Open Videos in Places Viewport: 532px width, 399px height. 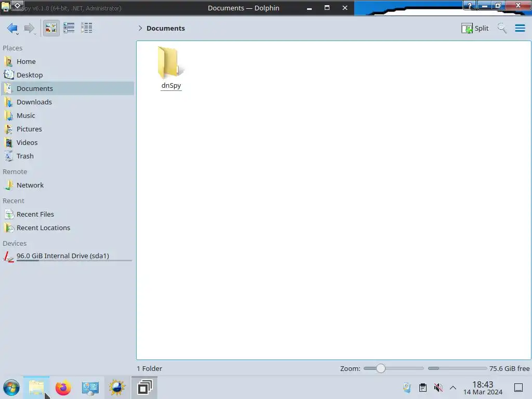coord(67,143)
